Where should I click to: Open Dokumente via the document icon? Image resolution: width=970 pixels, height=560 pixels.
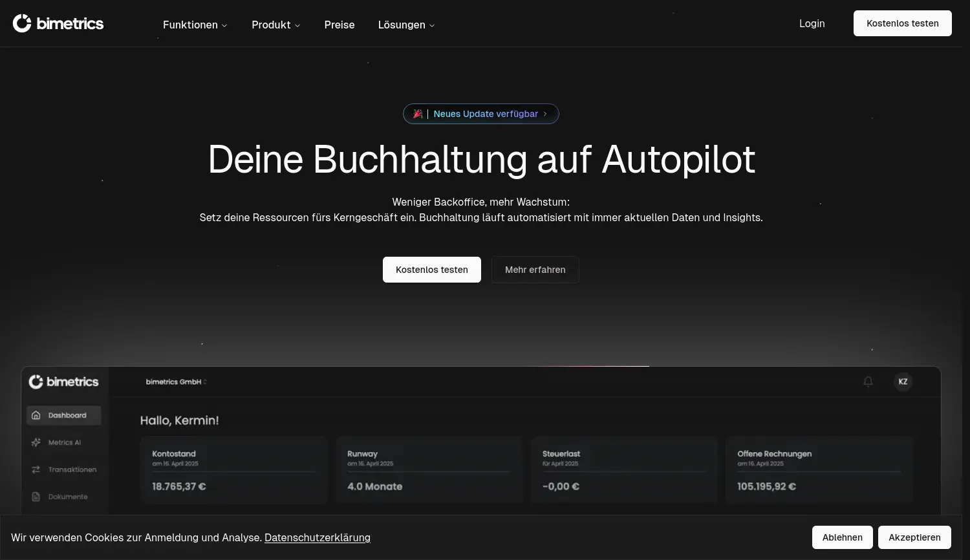click(x=36, y=497)
